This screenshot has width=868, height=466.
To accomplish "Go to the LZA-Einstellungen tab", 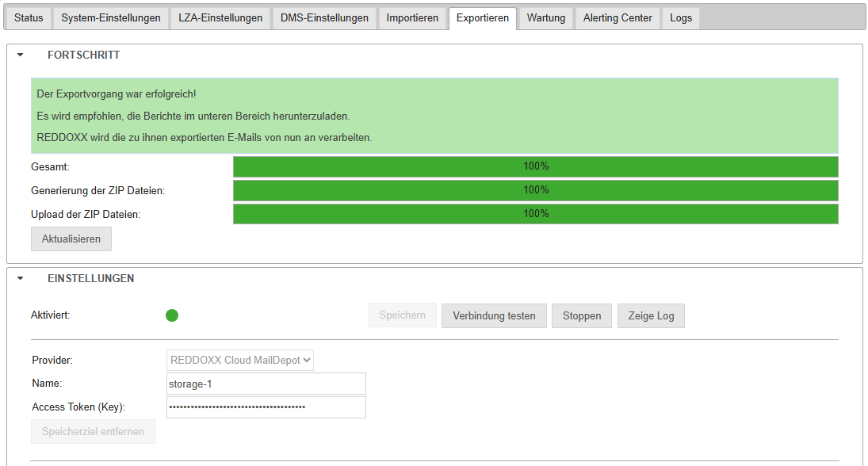I will pyautogui.click(x=220, y=18).
